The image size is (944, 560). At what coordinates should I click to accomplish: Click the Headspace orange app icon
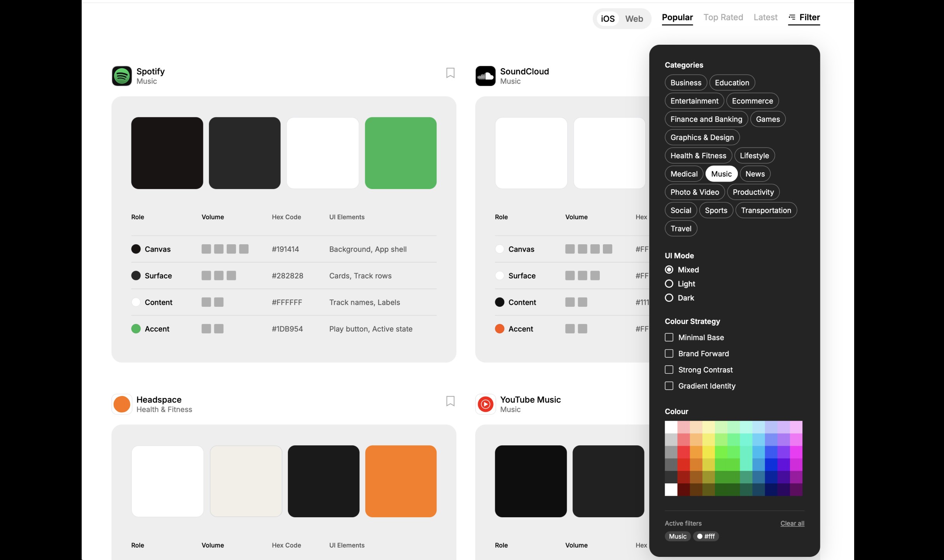[122, 404]
